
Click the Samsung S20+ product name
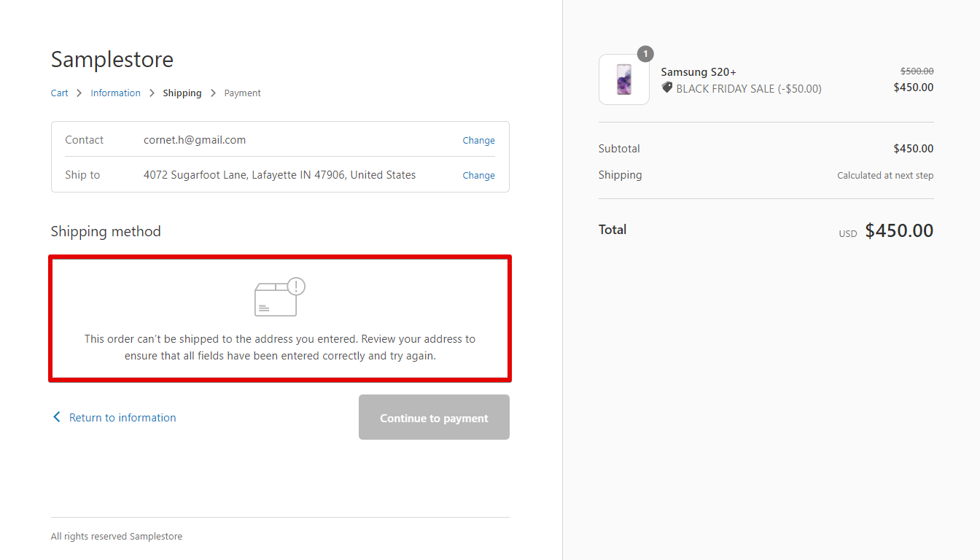pyautogui.click(x=699, y=72)
